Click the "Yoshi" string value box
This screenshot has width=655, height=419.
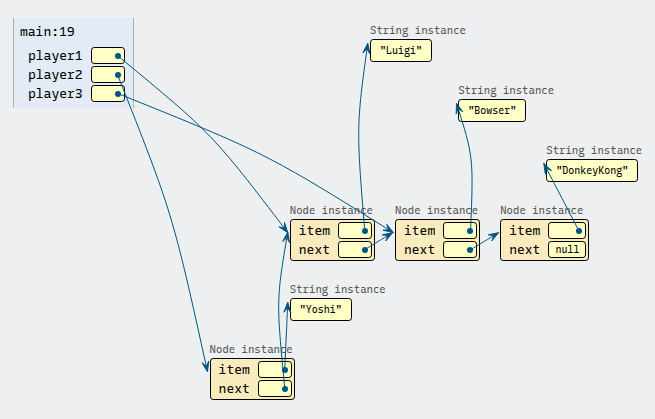[x=322, y=310]
